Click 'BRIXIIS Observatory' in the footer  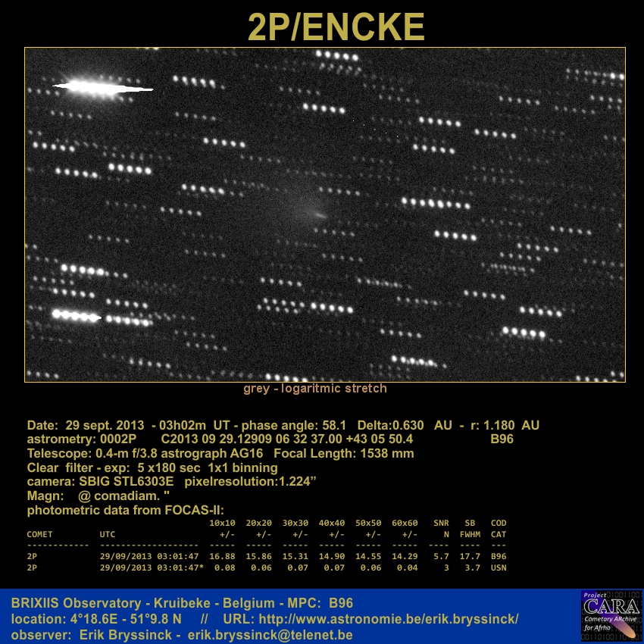(x=76, y=603)
